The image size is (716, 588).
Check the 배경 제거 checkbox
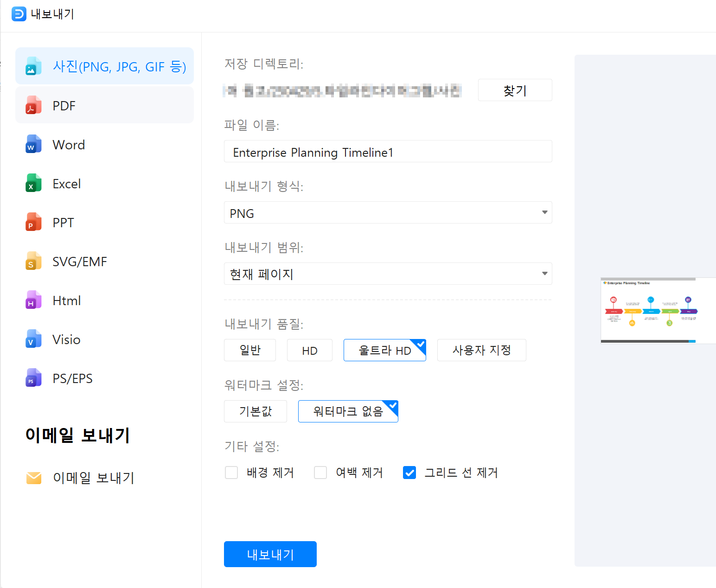(231, 473)
